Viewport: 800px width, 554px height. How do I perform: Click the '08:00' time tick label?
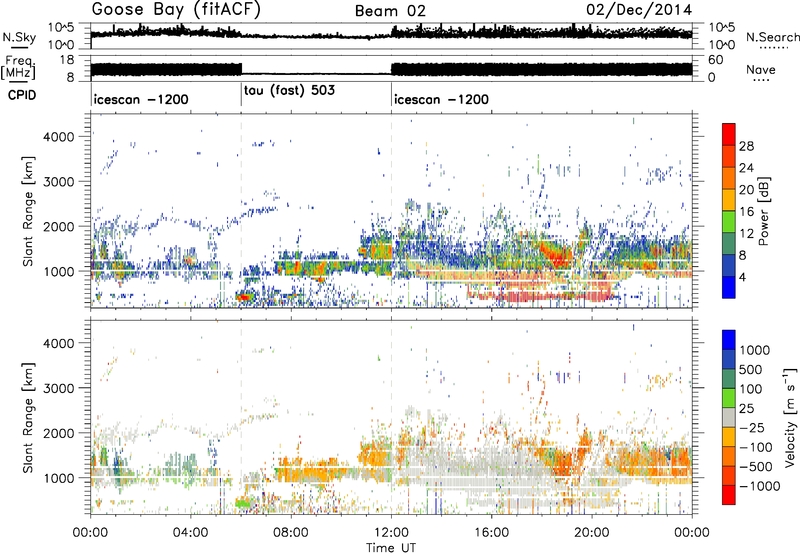click(290, 533)
